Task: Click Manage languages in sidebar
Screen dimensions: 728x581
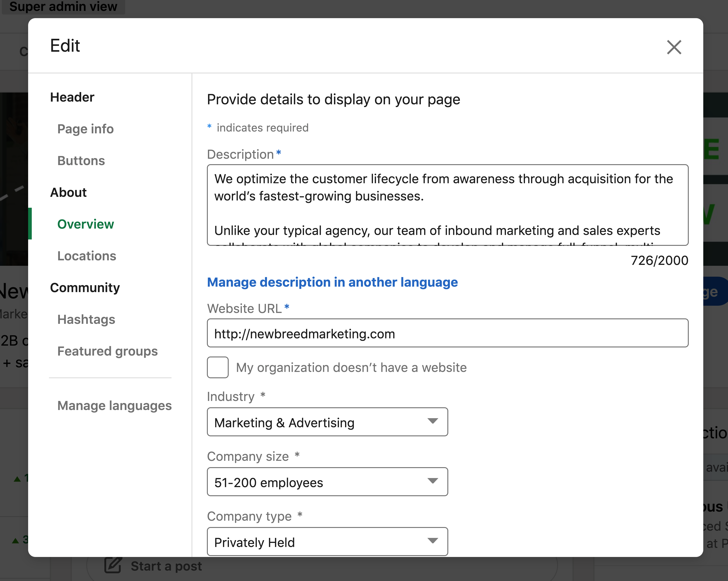Action: 115,405
